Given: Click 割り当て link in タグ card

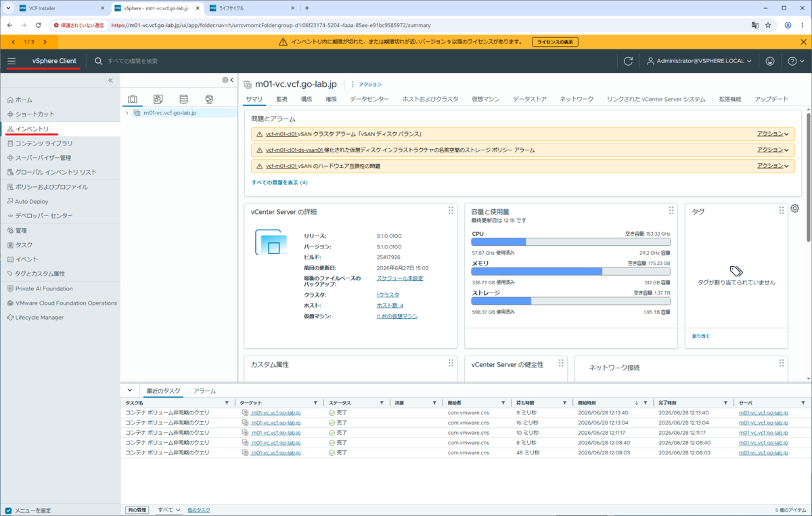Looking at the screenshot, I should point(701,336).
